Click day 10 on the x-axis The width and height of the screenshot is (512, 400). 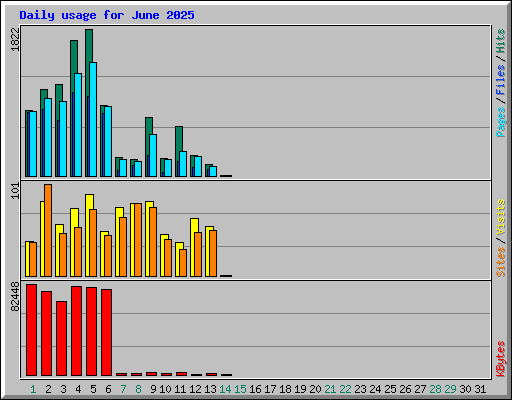tap(165, 389)
